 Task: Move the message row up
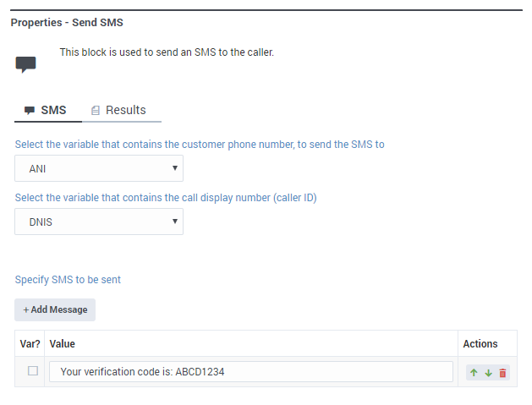[x=474, y=372]
